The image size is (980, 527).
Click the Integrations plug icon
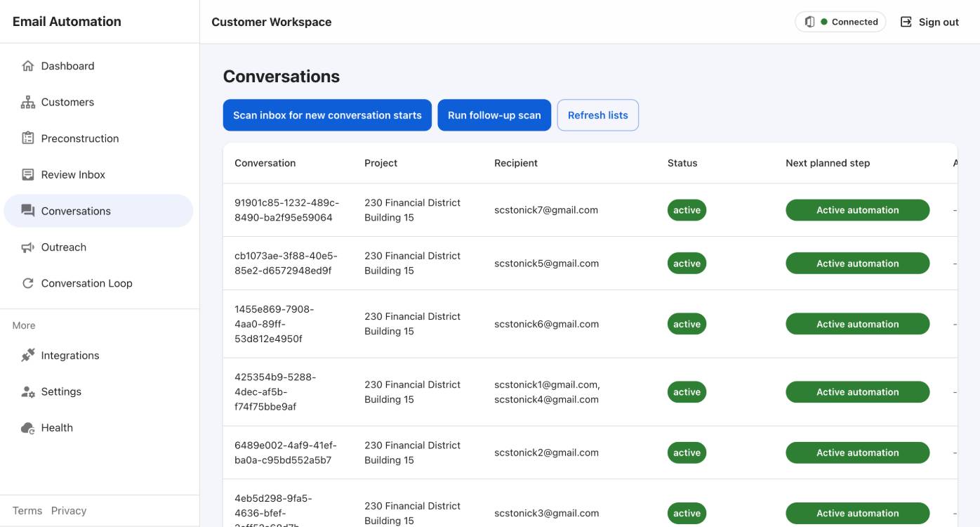point(28,356)
